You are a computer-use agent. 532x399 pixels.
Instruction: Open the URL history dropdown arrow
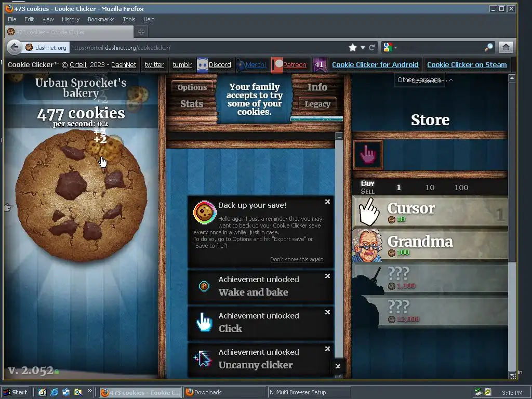pyautogui.click(x=363, y=47)
